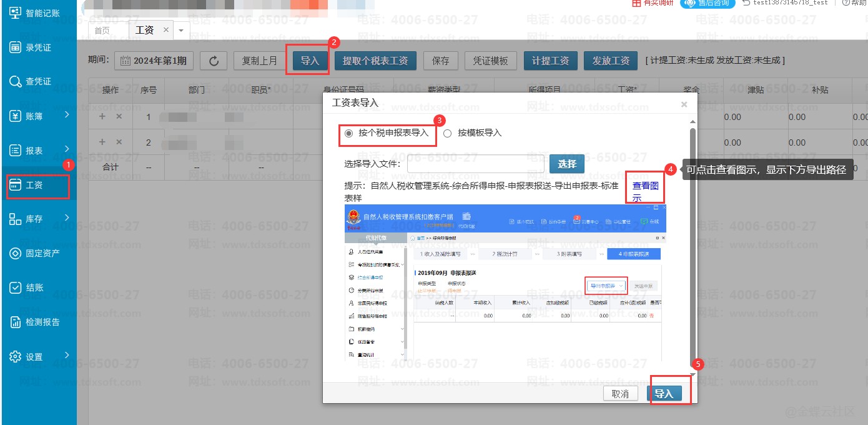Screen dimensions: 868x425
Task: Open the tab list dropdown arrow
Action: 182,31
